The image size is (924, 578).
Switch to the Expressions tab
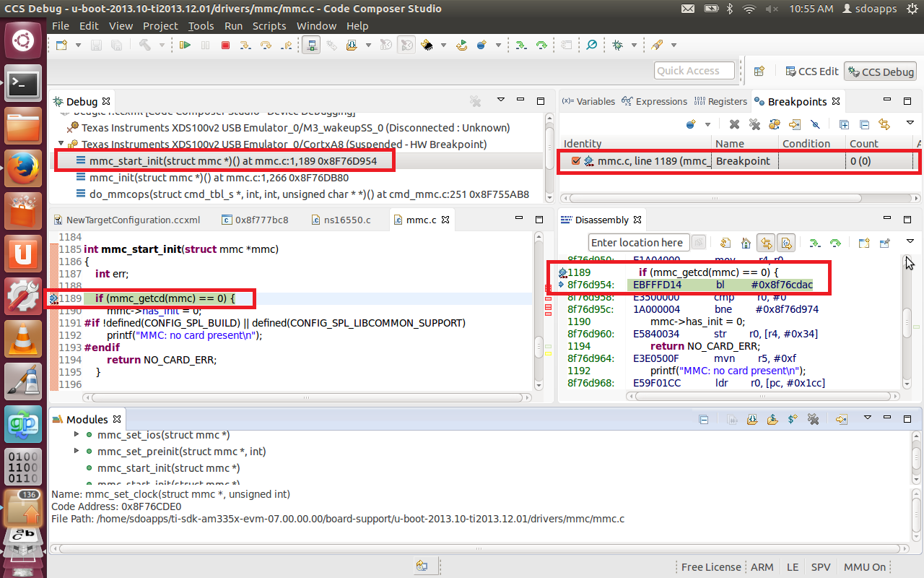pyautogui.click(x=655, y=101)
